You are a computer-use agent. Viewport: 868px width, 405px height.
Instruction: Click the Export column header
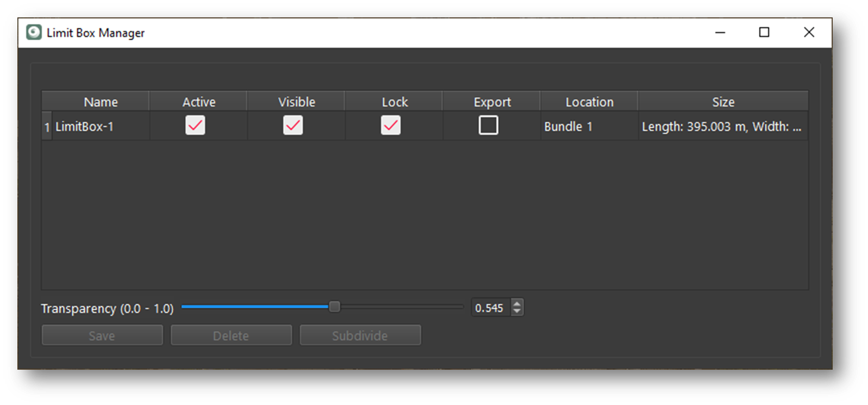(492, 102)
